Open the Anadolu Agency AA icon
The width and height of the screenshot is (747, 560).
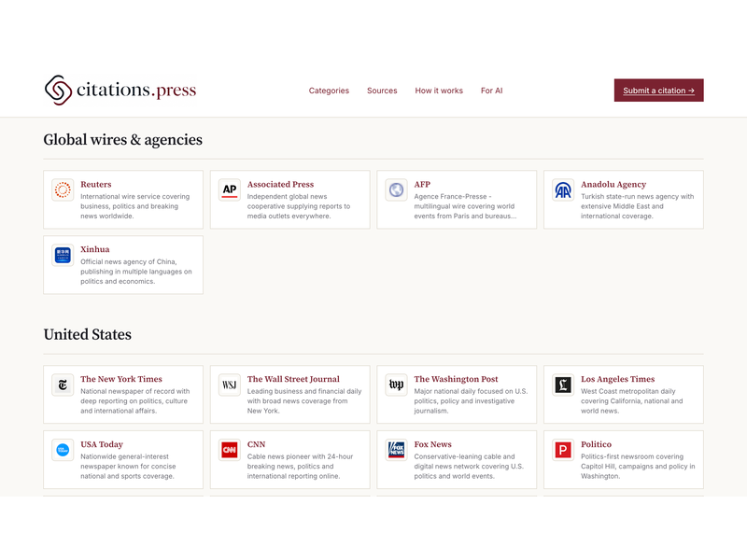pos(563,189)
